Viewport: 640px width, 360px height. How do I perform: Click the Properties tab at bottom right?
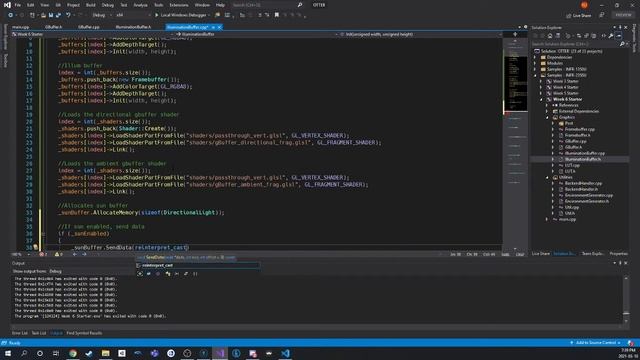619,254
